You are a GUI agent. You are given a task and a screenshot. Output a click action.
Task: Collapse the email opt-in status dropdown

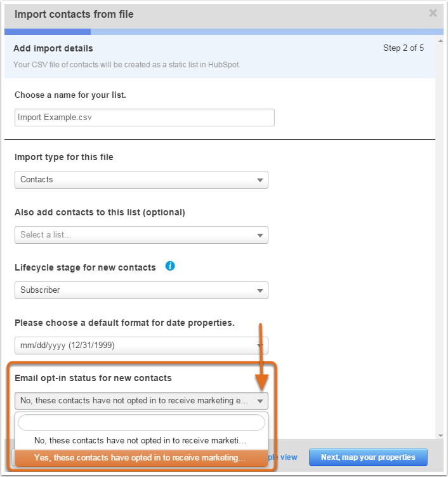point(142,401)
